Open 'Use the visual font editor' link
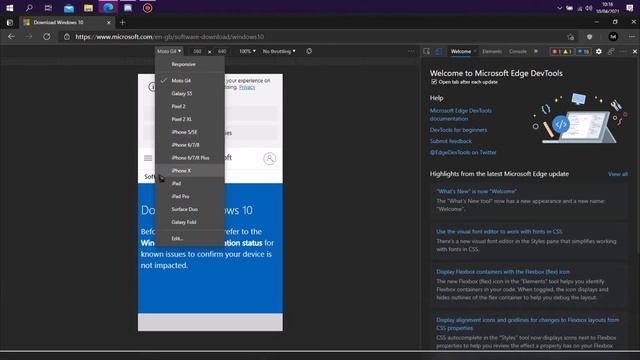 click(x=499, y=231)
